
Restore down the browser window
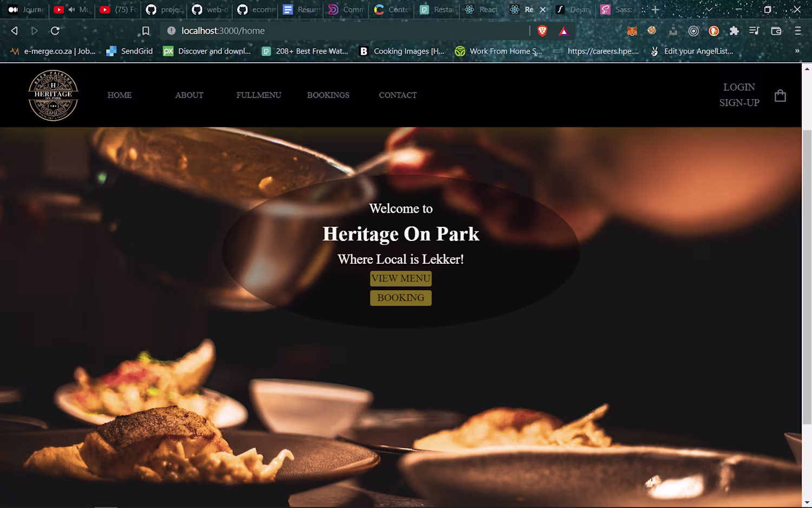(768, 9)
